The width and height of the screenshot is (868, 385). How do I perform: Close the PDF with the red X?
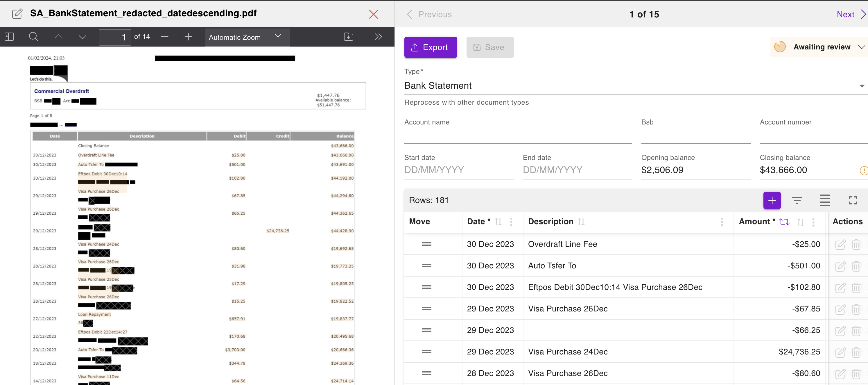click(x=373, y=14)
